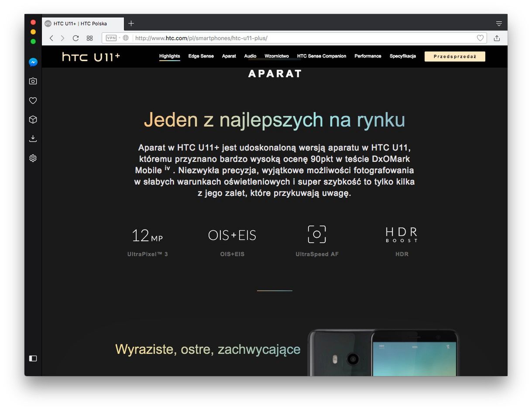This screenshot has width=532, height=411.
Task: Open the Wzornictwo nav item
Action: coord(277,56)
